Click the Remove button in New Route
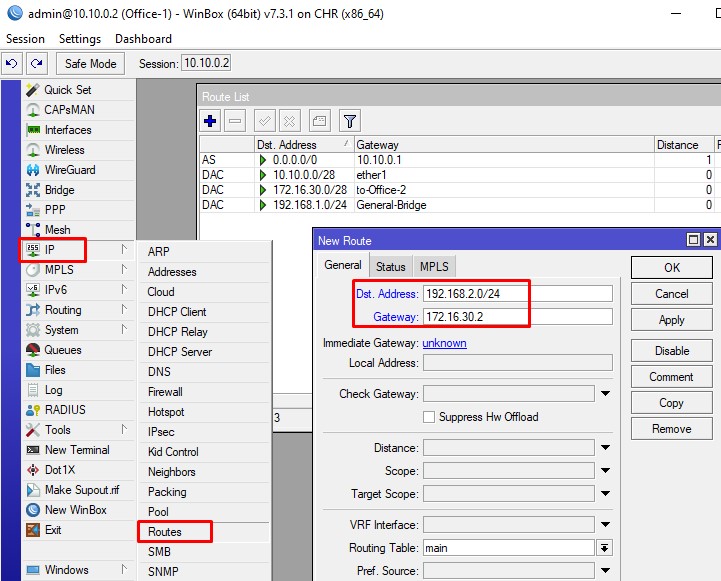This screenshot has height=581, width=721. coord(672,429)
